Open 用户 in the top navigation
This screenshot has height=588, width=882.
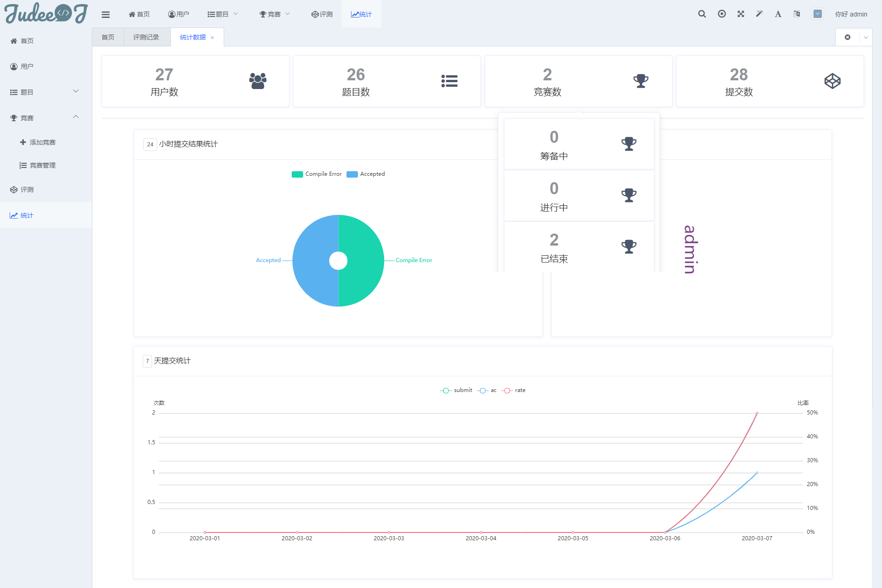tap(179, 14)
